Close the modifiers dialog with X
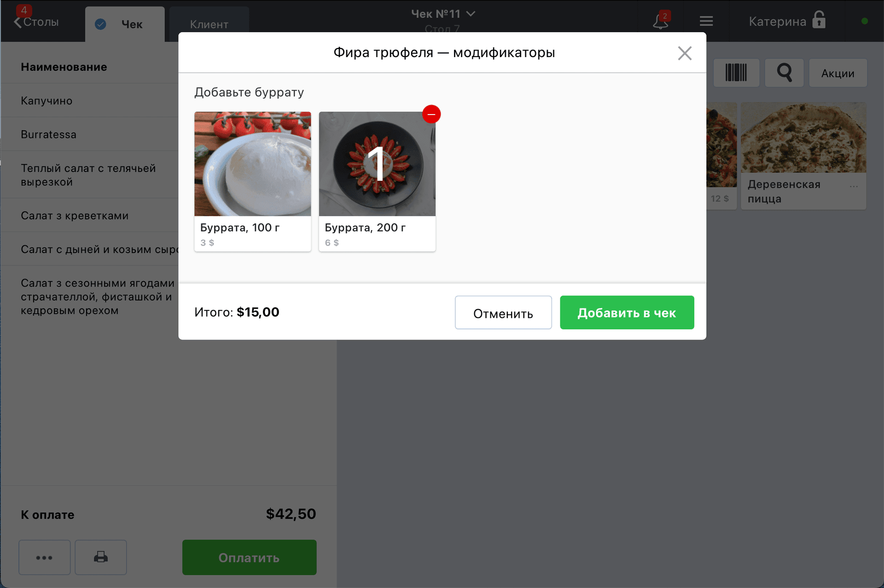This screenshot has width=884, height=588. (685, 53)
